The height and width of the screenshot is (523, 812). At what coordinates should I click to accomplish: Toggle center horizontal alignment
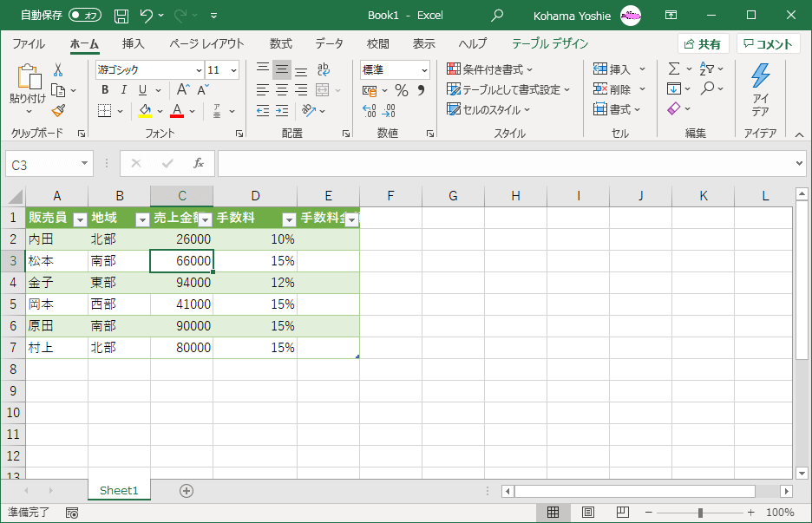coord(282,90)
